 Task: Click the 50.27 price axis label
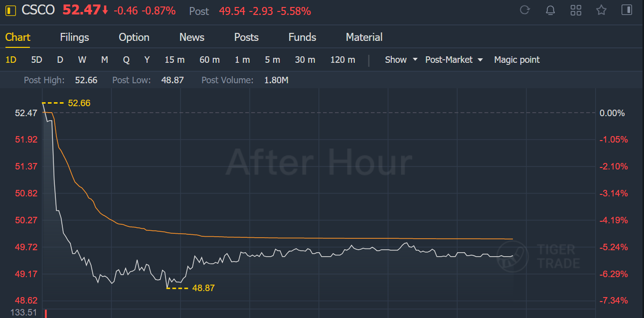[x=26, y=220]
